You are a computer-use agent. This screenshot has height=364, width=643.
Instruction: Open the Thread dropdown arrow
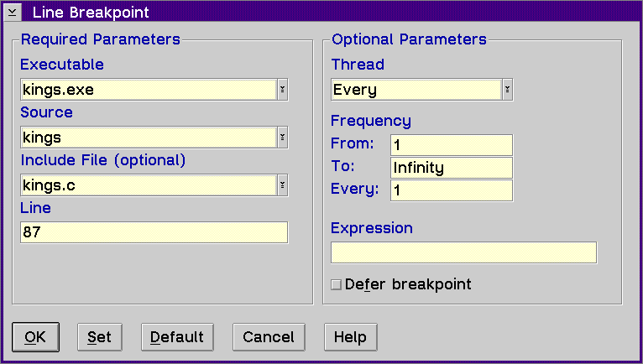click(x=507, y=90)
